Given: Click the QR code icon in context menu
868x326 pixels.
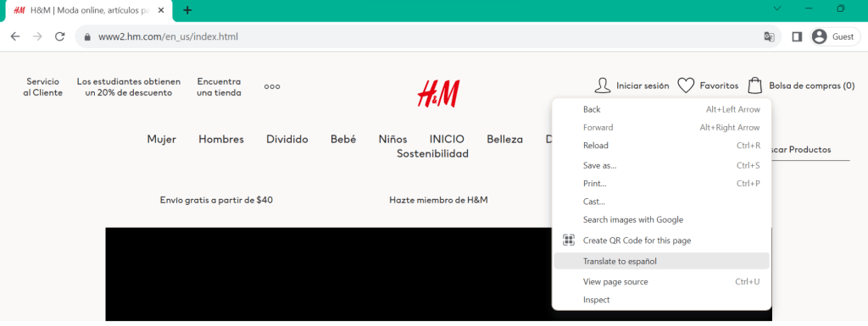Looking at the screenshot, I should coord(569,240).
